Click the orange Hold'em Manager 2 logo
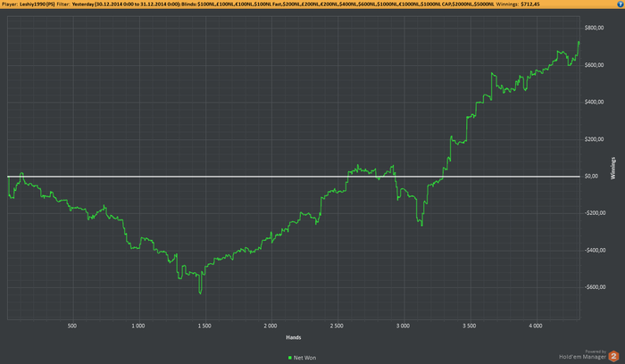Viewport: 625px width, 364px height. coord(614,356)
